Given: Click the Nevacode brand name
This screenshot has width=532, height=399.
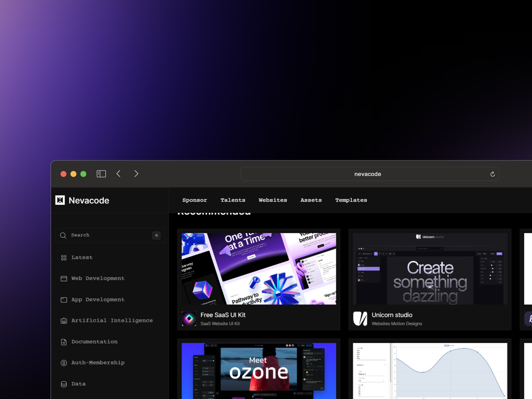Looking at the screenshot, I should coord(89,201).
